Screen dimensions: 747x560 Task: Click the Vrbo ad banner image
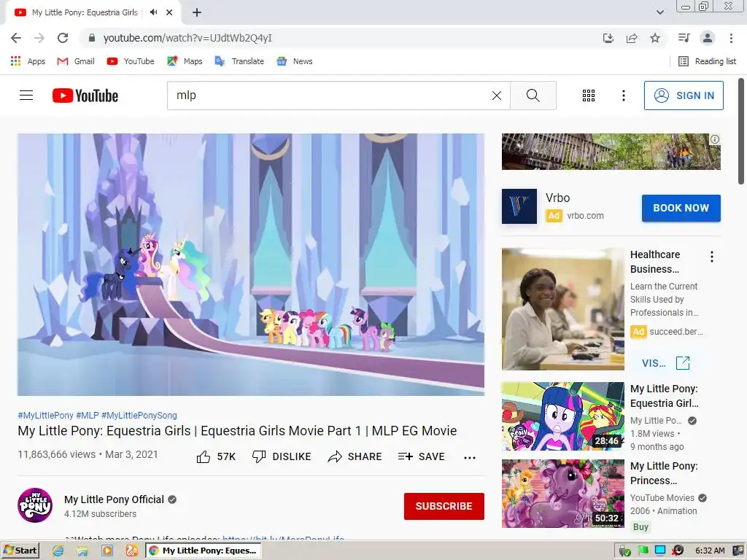coord(611,152)
